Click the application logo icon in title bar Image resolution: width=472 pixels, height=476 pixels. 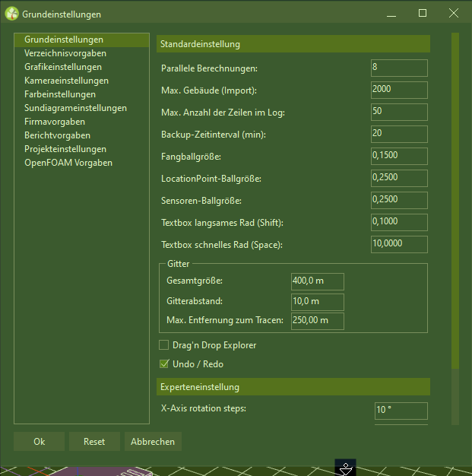pos(12,14)
